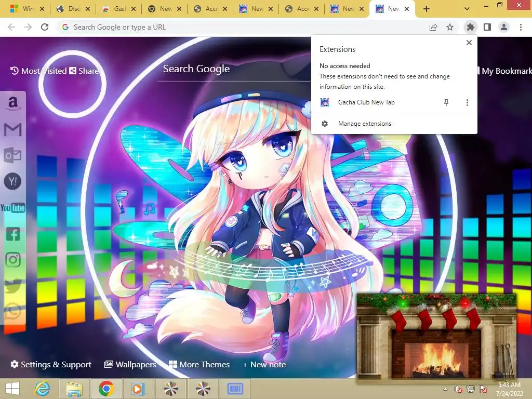Viewport: 532px width, 399px height.
Task: Focus the Search Google field on page
Action: click(x=234, y=69)
